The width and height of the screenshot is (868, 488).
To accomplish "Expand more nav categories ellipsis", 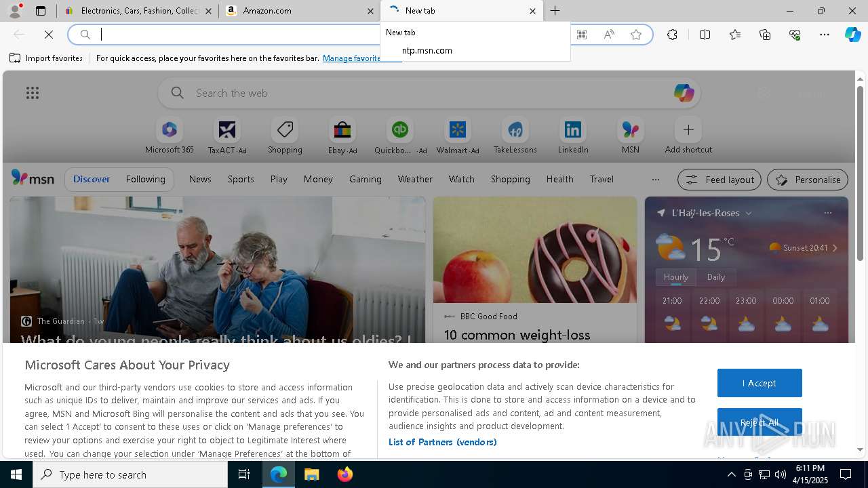I will point(655,180).
